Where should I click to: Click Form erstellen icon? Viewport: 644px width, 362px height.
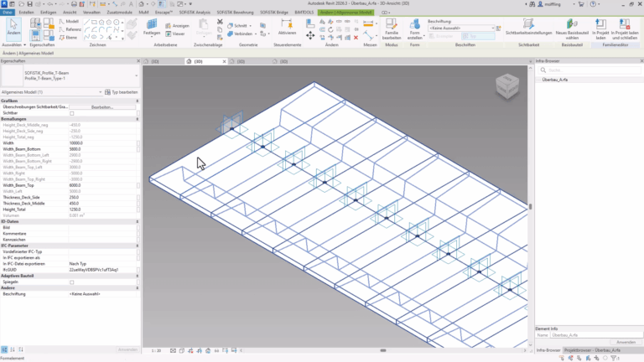coord(414,28)
